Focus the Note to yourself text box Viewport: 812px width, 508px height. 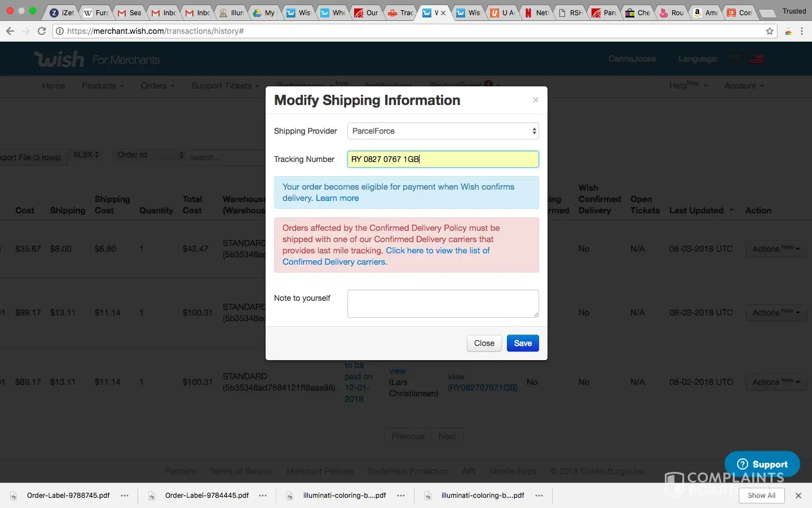(443, 304)
